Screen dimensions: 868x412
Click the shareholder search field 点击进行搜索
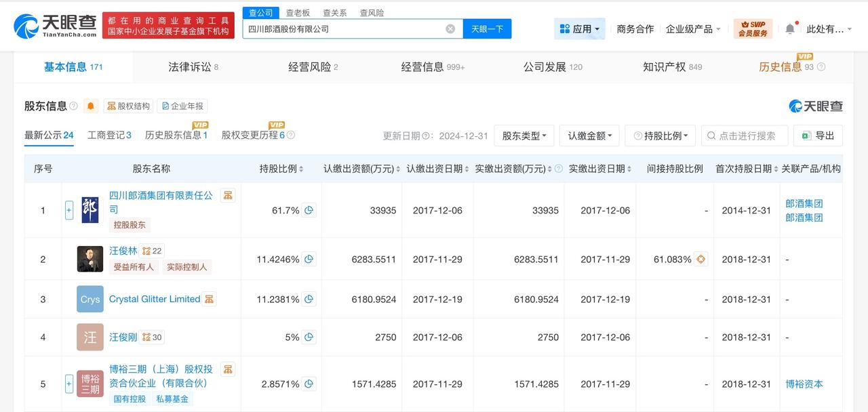(745, 136)
